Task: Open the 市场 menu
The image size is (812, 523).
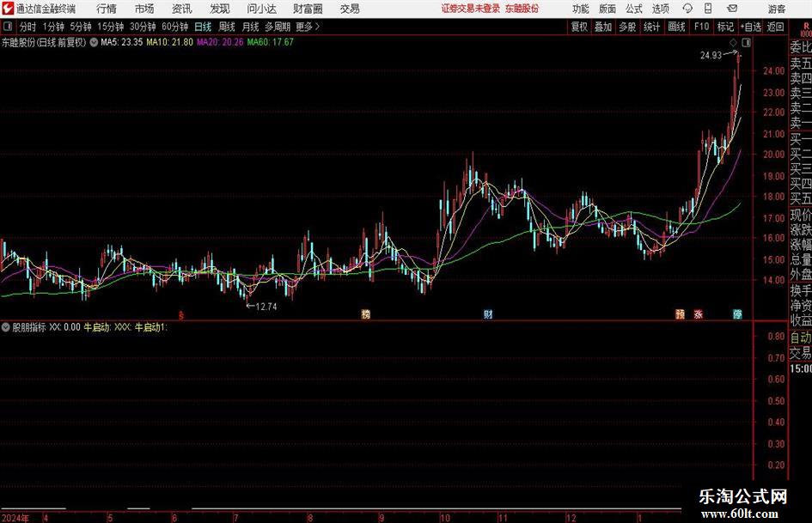Action: click(144, 9)
